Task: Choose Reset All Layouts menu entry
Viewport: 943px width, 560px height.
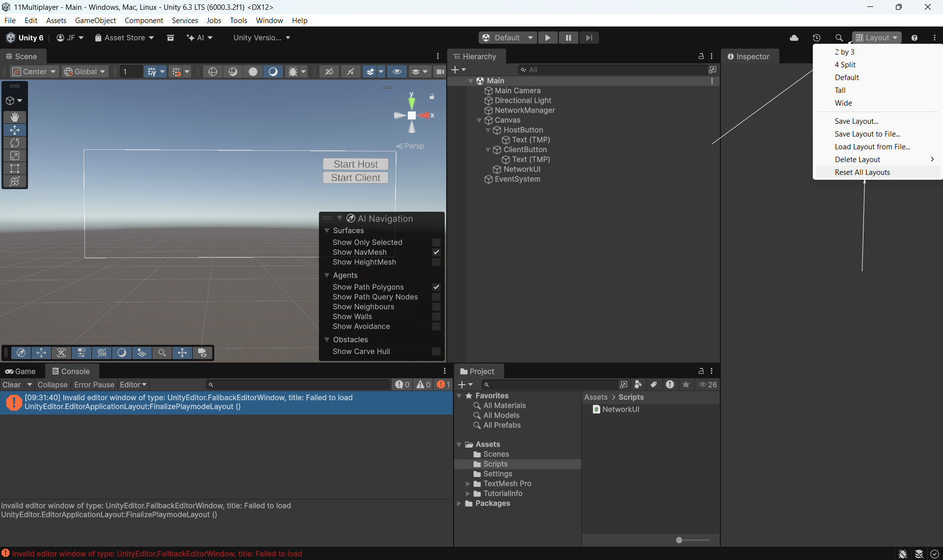Action: 862,172
